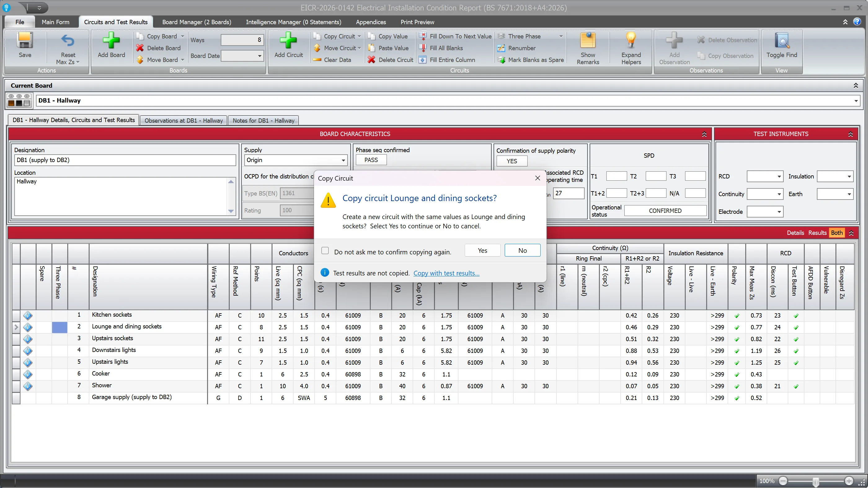Click the Add Circuit green plus icon
The height and width of the screenshot is (488, 868).
[x=288, y=40]
